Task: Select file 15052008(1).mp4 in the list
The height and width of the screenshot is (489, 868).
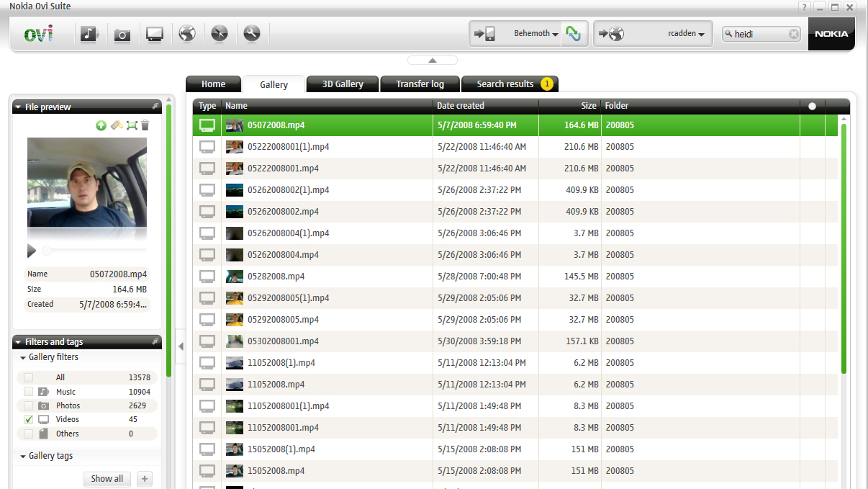Action: tap(515, 449)
